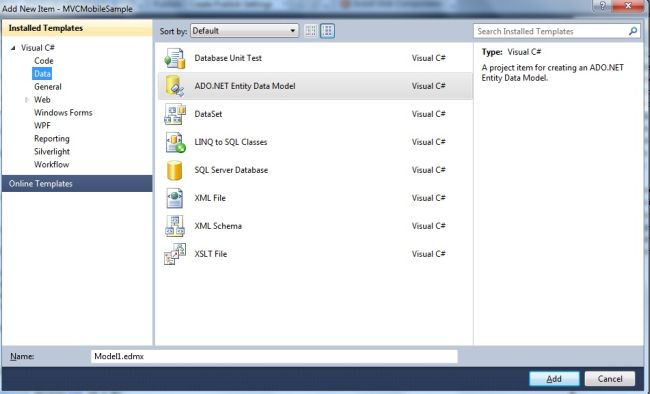
Task: Select the XSLT File label
Action: (x=211, y=254)
